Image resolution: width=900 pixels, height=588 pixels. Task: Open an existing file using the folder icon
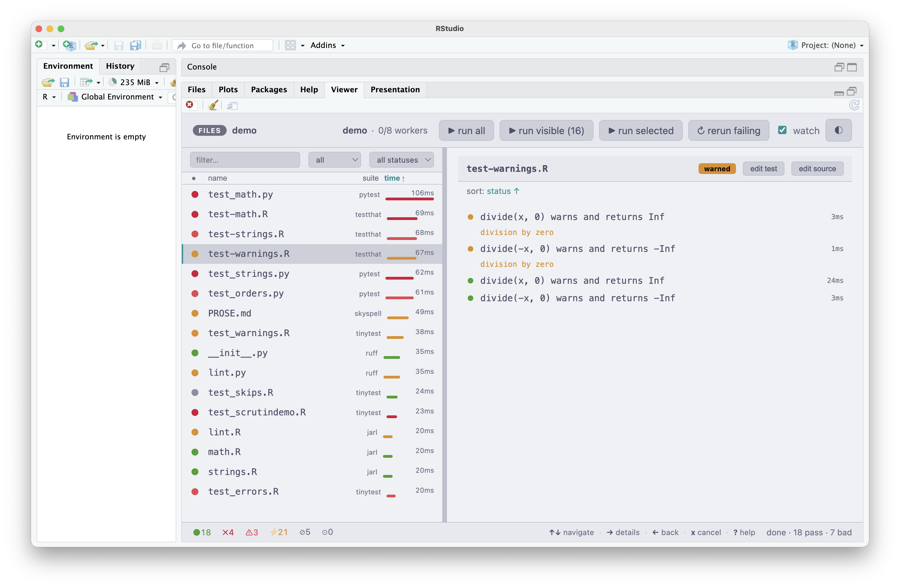tap(91, 45)
